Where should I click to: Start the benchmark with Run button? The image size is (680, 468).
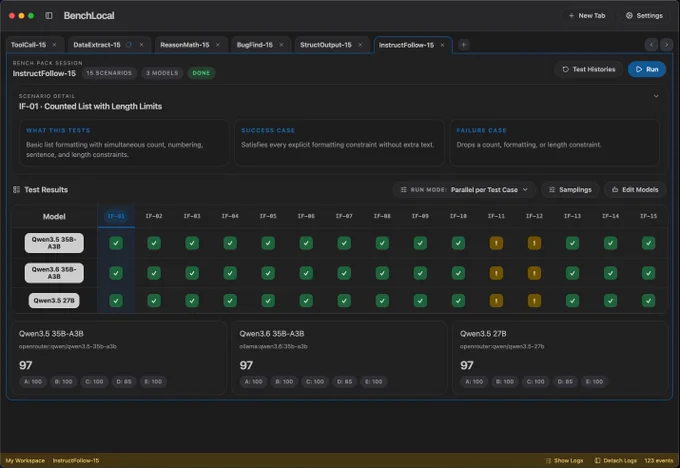(x=647, y=69)
